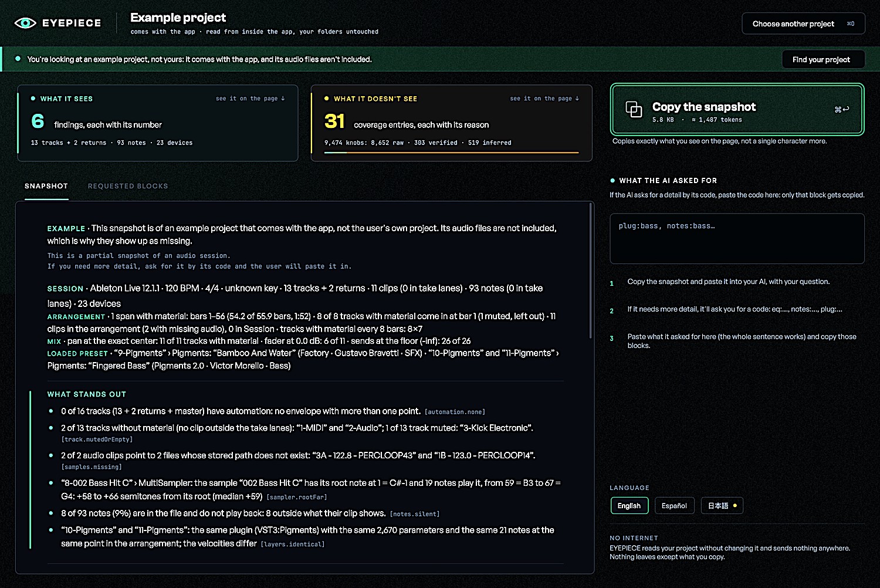The height and width of the screenshot is (588, 880).
Task: Click the NO INTERNET heading
Action: click(634, 538)
